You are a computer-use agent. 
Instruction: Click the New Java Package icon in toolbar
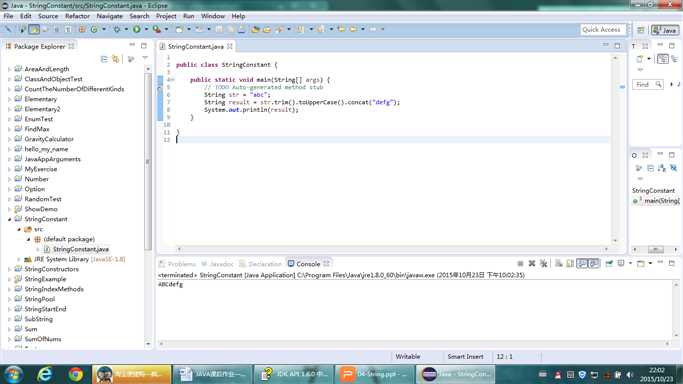[x=82, y=29]
